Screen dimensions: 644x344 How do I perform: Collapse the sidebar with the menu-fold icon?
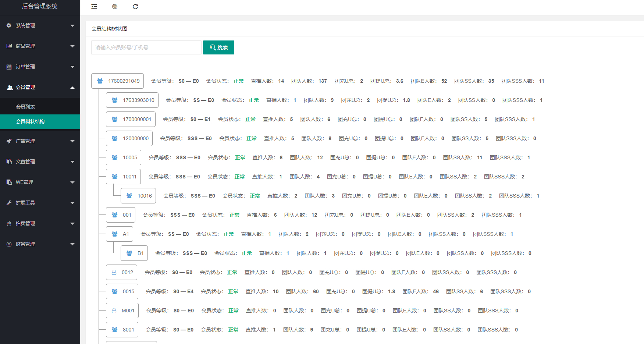tap(94, 7)
